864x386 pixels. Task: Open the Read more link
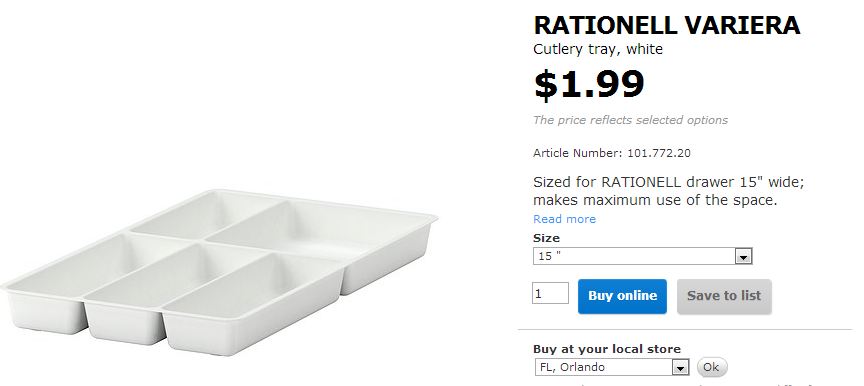tap(564, 219)
